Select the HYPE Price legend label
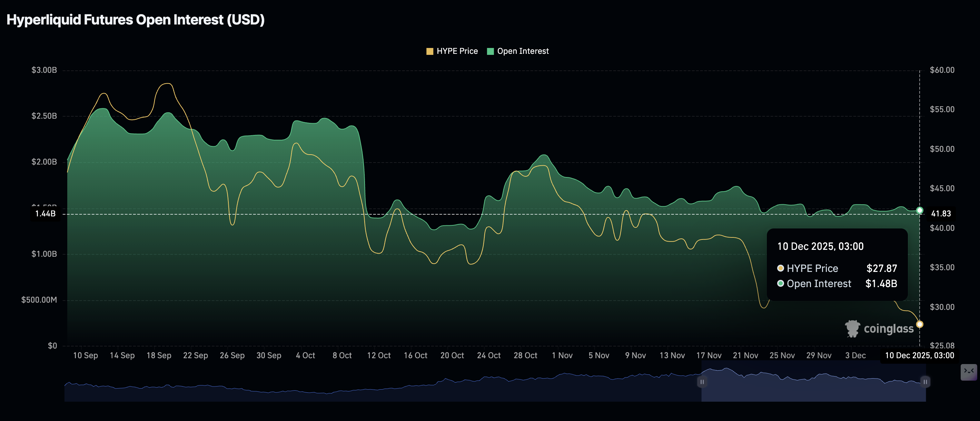 [x=457, y=51]
